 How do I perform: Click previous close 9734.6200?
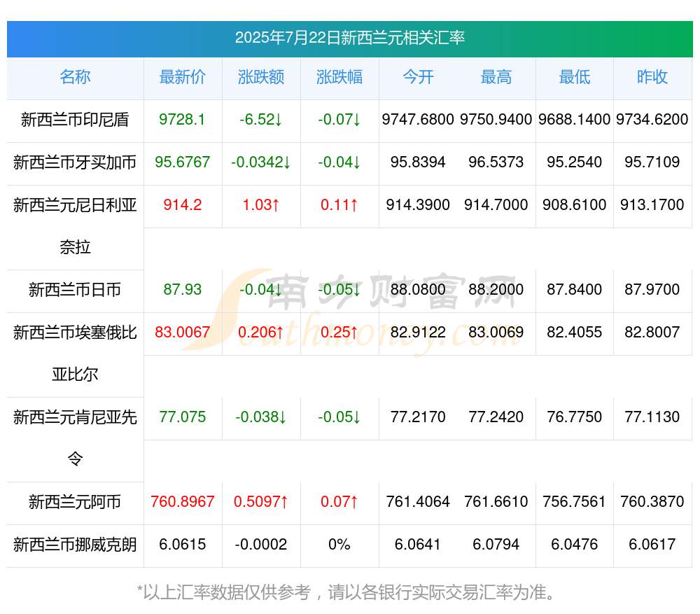point(652,119)
